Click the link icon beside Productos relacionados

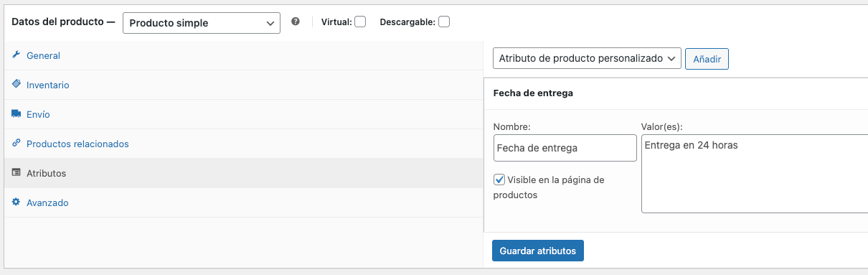tap(16, 144)
